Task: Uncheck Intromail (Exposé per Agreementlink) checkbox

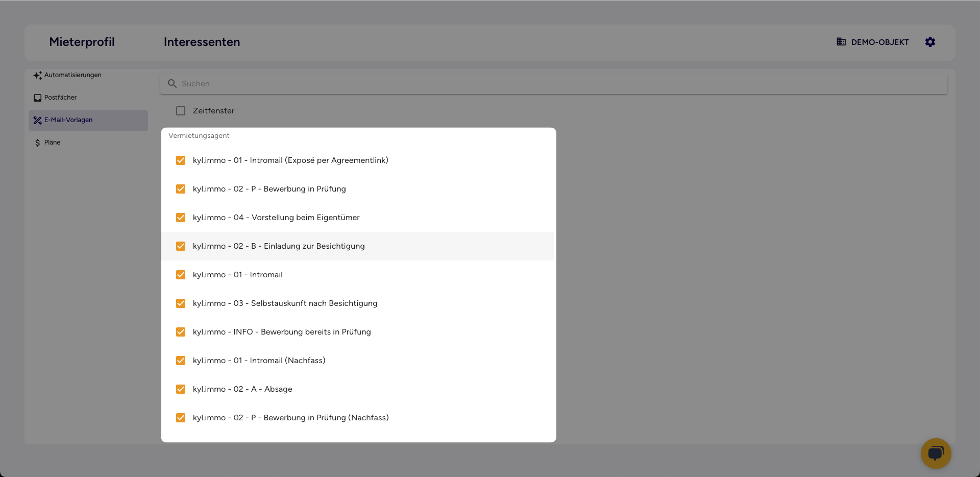Action: [x=181, y=160]
